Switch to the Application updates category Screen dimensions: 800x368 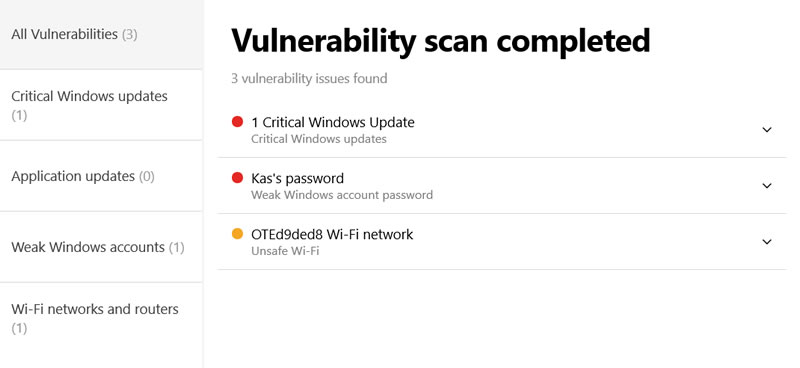pyautogui.click(x=102, y=176)
